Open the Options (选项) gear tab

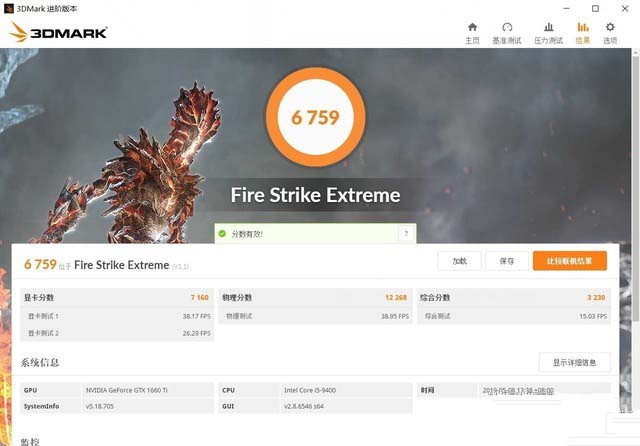click(x=610, y=33)
